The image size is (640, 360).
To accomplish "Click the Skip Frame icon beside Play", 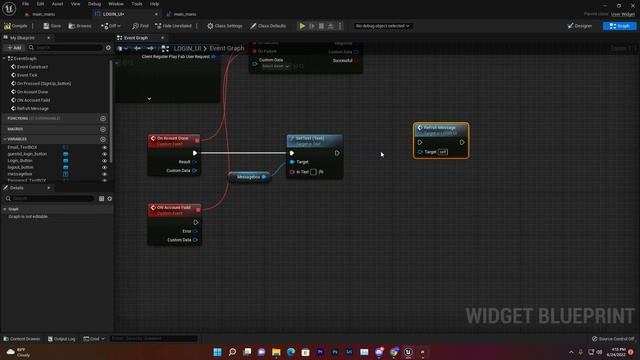I will 312,26.
